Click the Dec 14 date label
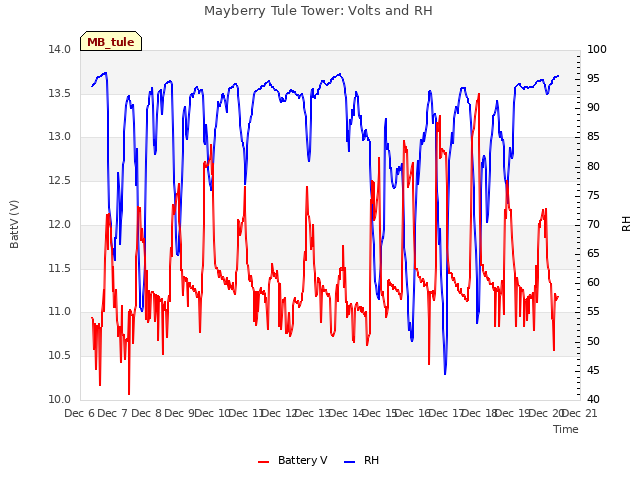This screenshot has width=640, height=480. tap(346, 413)
